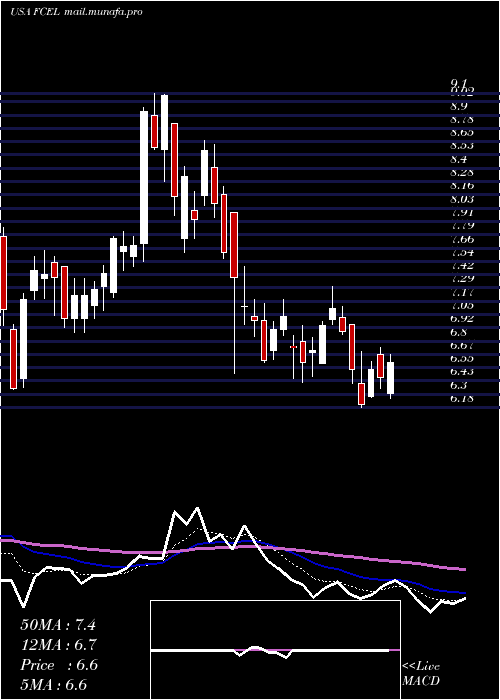Screen dimensions: 500x700
Task: Click the 'MACD' label
Action: click(421, 681)
